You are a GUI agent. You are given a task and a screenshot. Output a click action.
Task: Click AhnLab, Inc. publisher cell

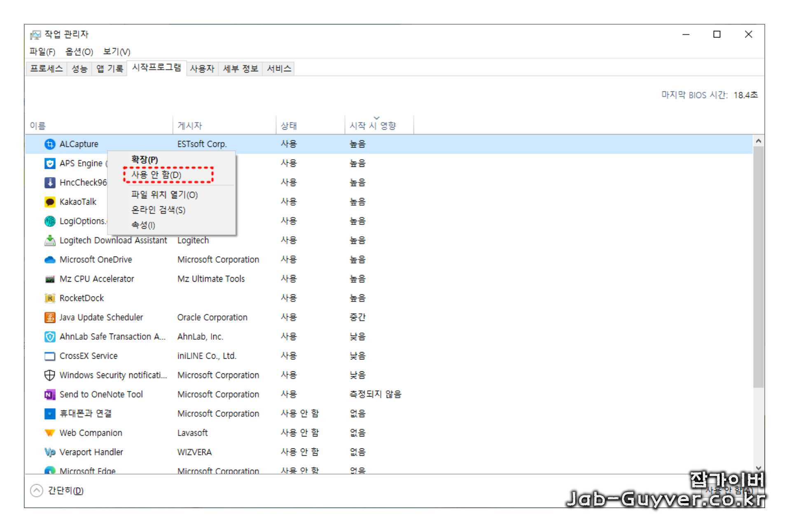point(200,337)
